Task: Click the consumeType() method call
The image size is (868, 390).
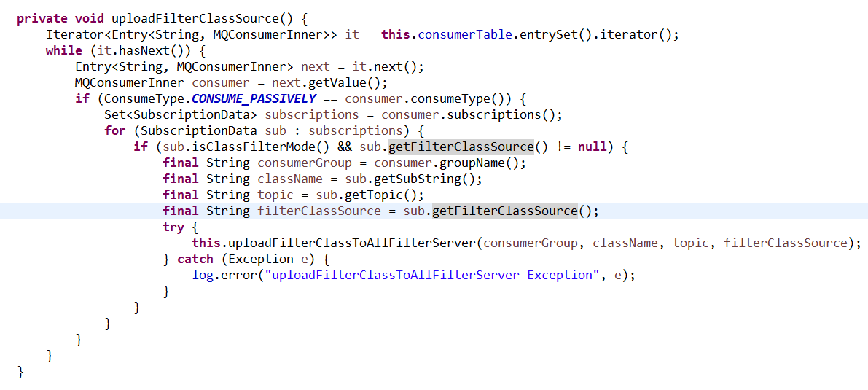Action: point(468,98)
